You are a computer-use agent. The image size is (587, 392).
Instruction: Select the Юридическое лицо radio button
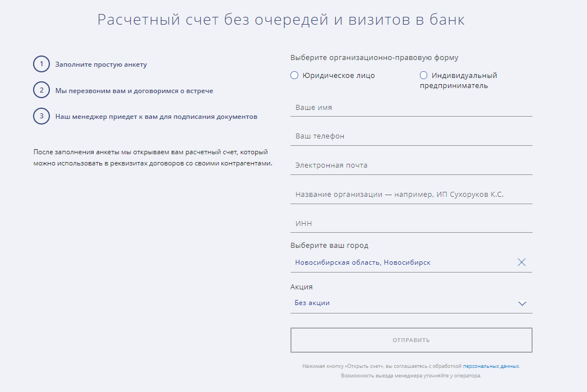point(294,75)
